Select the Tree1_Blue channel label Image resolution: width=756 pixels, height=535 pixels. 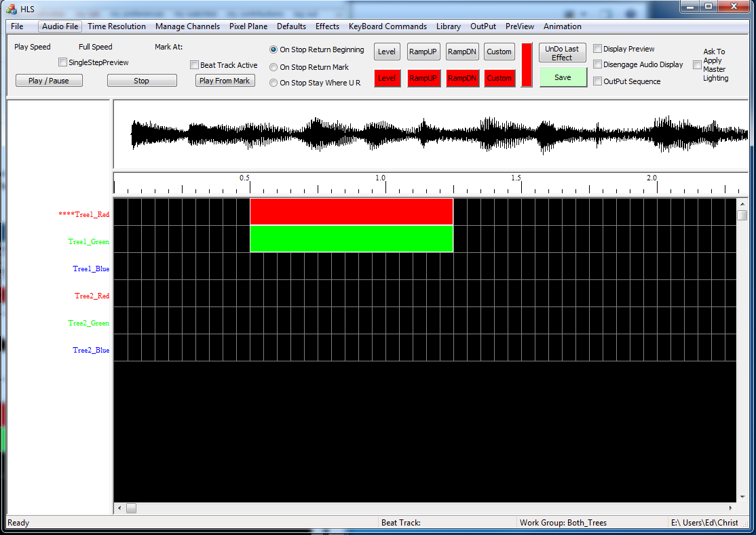tap(91, 269)
